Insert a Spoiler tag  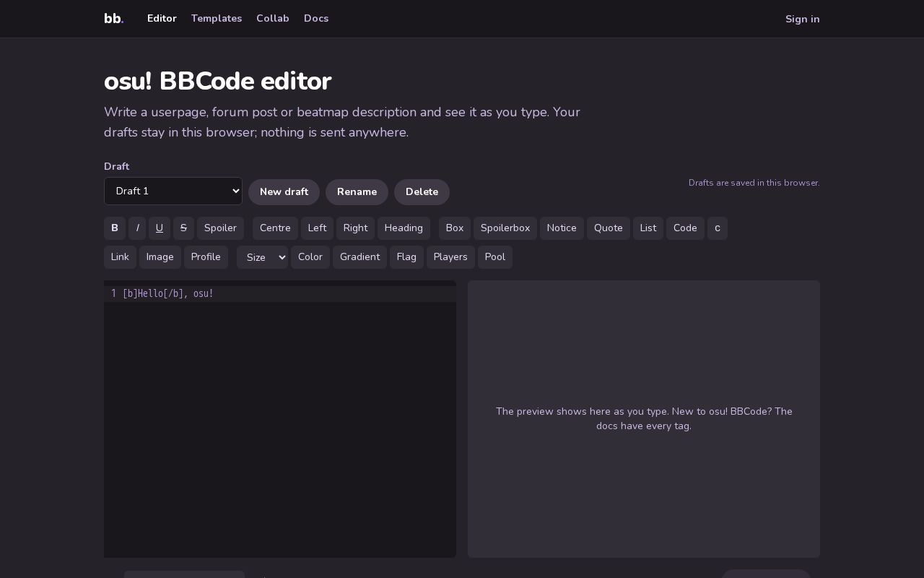(x=220, y=228)
